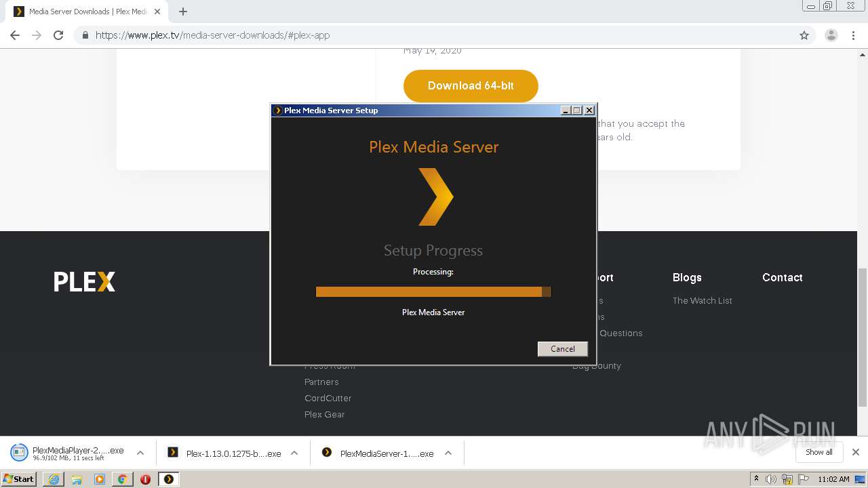Click the PLEX logo in footer
The width and height of the screenshot is (868, 488).
(x=85, y=281)
